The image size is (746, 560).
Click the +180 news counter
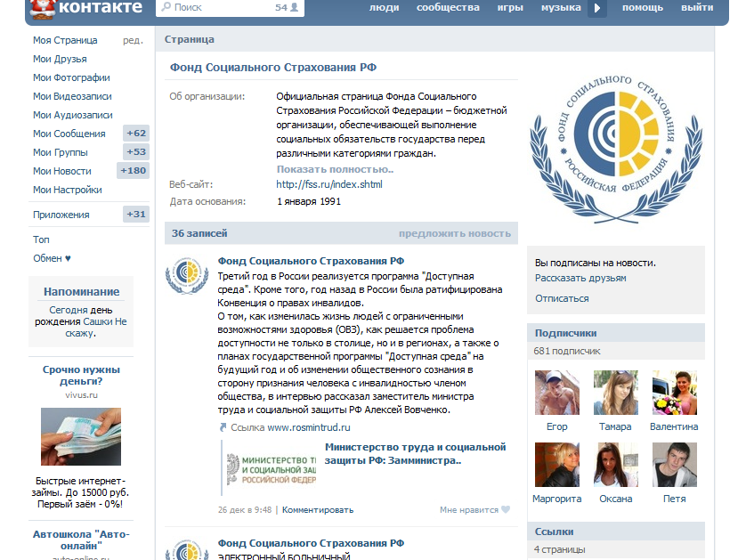[134, 170]
